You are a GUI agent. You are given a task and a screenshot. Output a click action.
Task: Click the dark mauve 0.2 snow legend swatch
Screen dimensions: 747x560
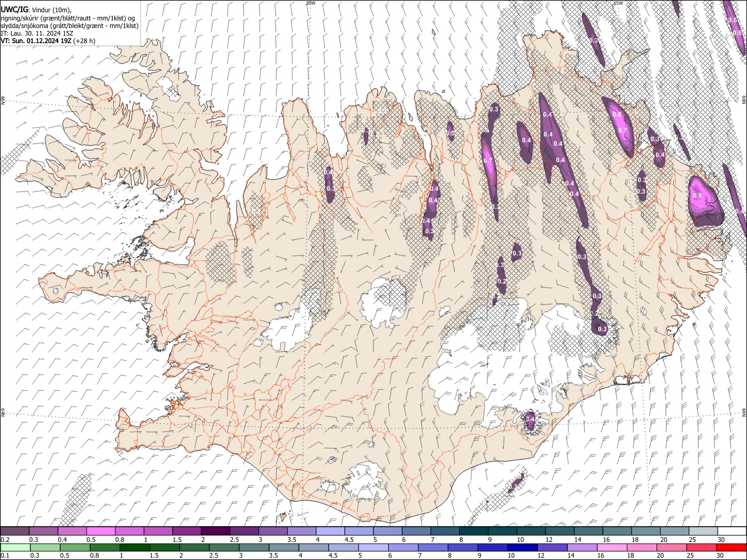pyautogui.click(x=15, y=531)
